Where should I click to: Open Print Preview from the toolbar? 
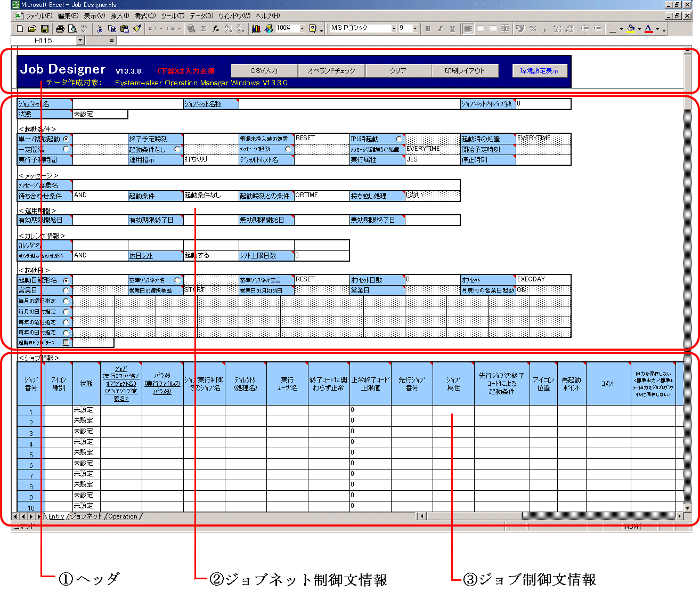click(x=72, y=29)
